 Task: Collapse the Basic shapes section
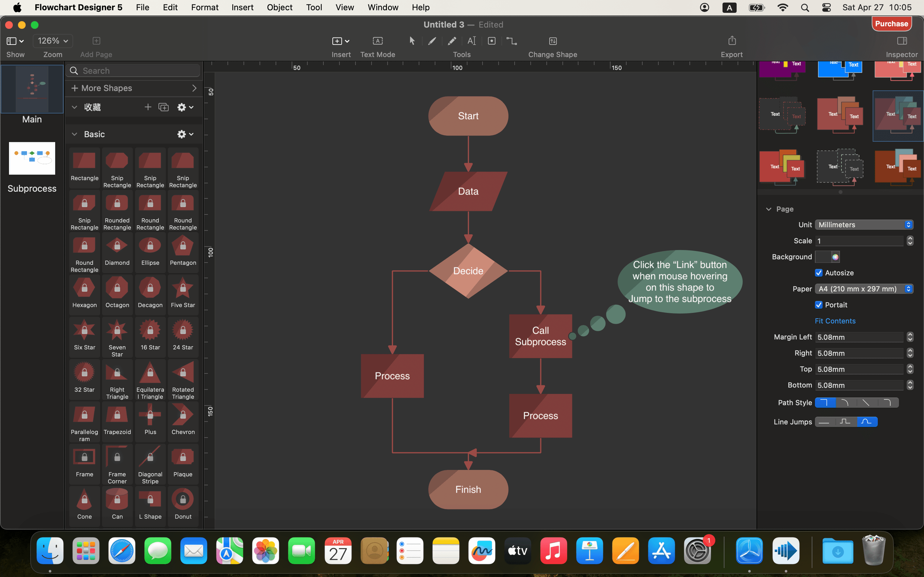pos(75,134)
